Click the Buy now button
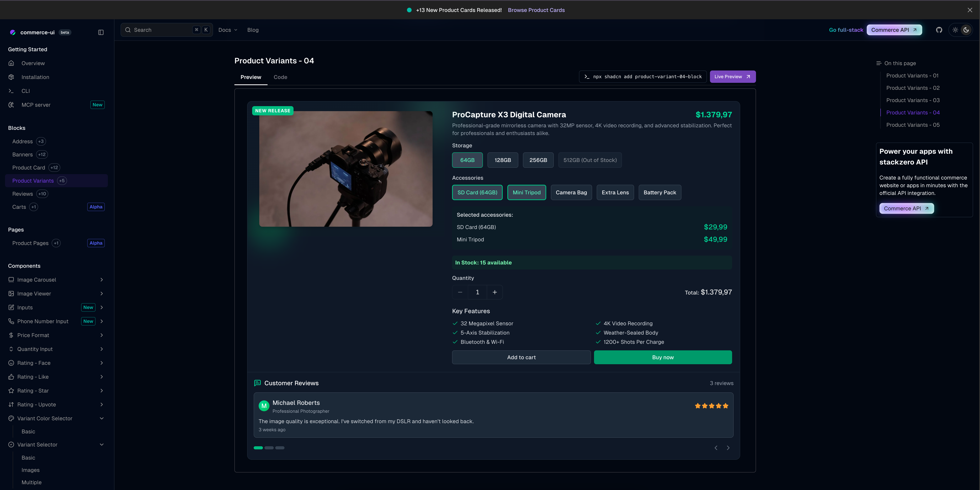Viewport: 980px width, 490px height. point(663,357)
